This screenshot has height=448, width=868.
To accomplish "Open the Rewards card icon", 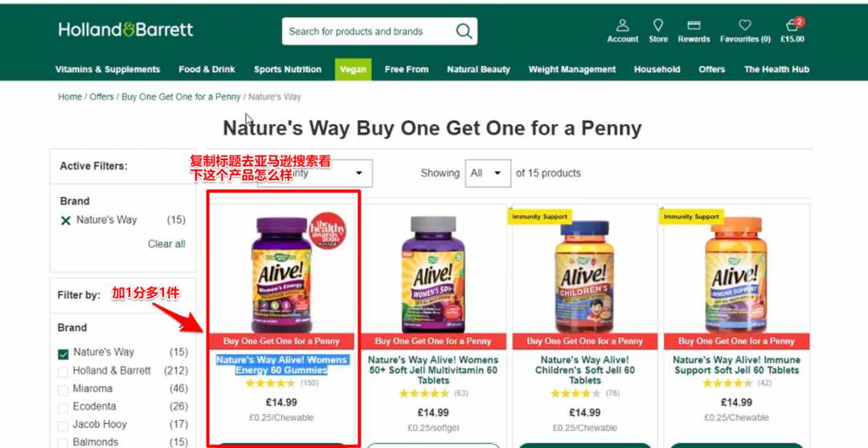I will coord(694,26).
